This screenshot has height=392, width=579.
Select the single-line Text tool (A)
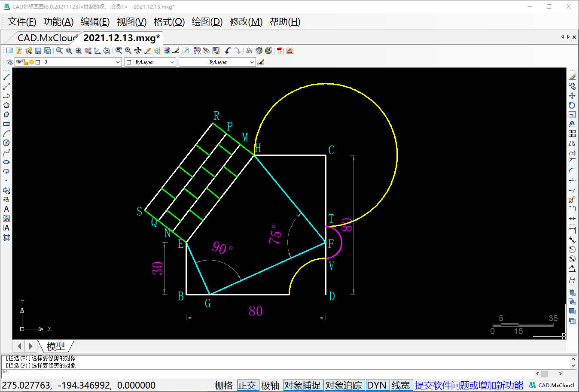(6, 209)
